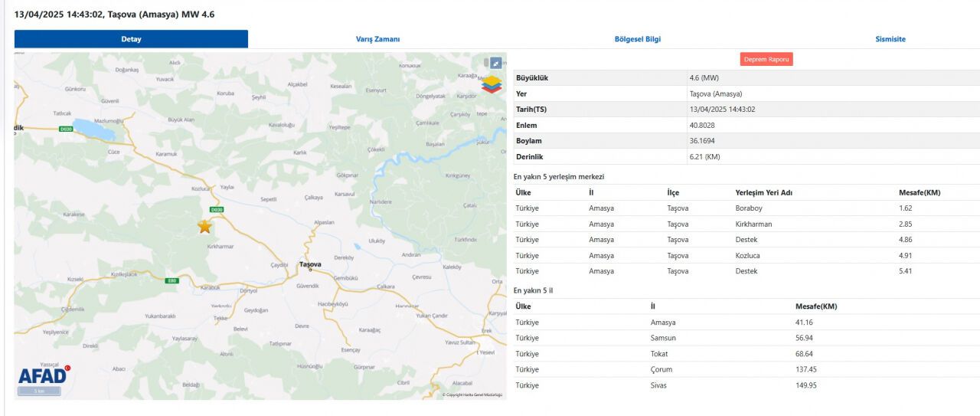
Task: Open the Bölgesel Bilgi tab
Action: [637, 39]
